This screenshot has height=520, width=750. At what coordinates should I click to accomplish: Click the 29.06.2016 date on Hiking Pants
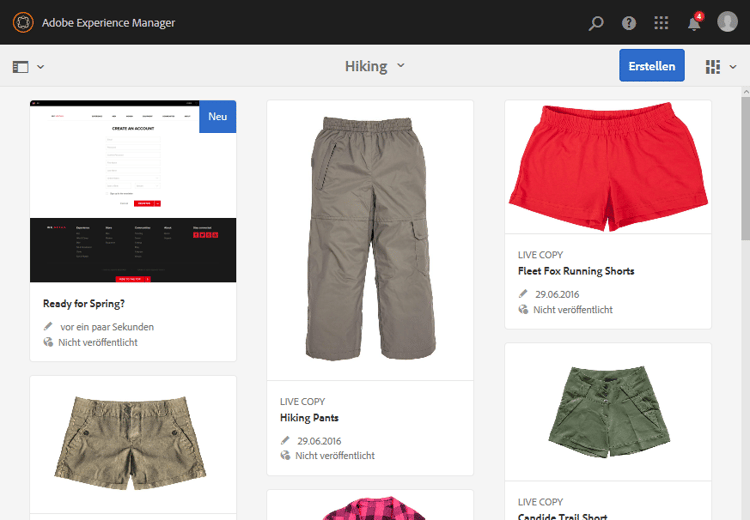[319, 441]
